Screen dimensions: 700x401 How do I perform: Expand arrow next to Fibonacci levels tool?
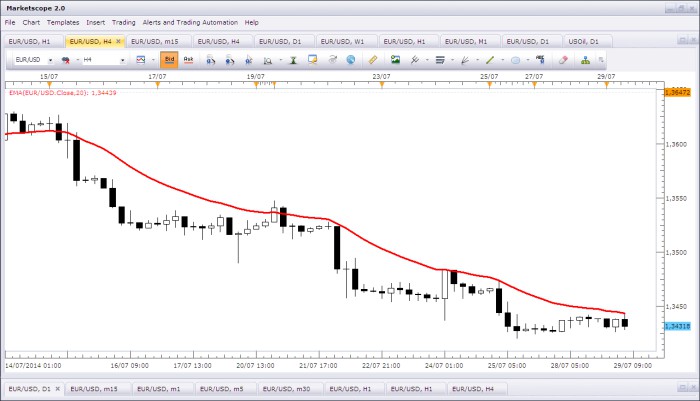coord(452,60)
